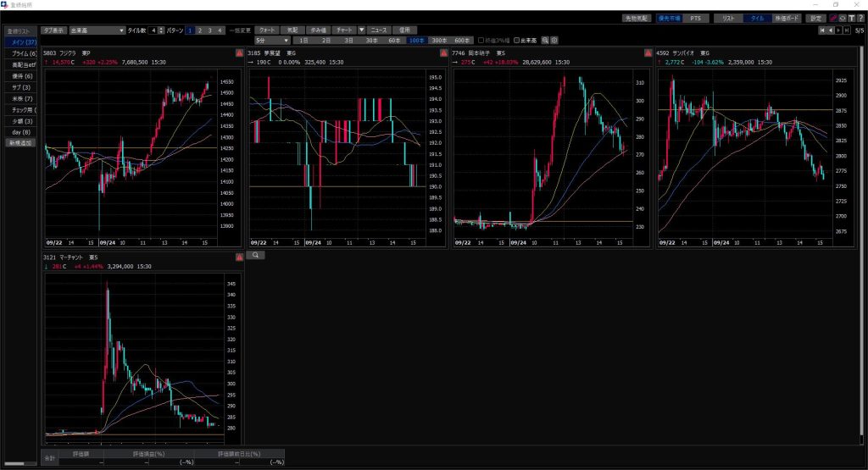This screenshot has height=470, width=868.
Task: Click the alert icon on the 5803 フジクラ tile
Action: click(239, 53)
